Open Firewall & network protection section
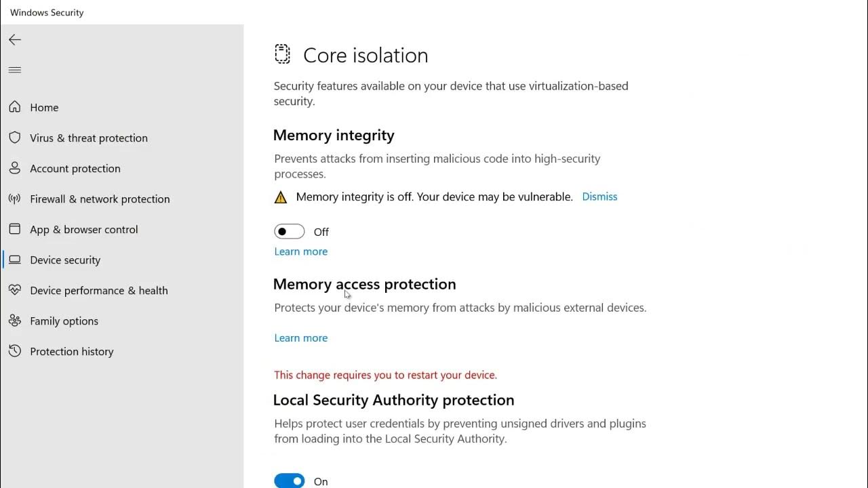Screen dimensions: 868x488 click(x=100, y=199)
